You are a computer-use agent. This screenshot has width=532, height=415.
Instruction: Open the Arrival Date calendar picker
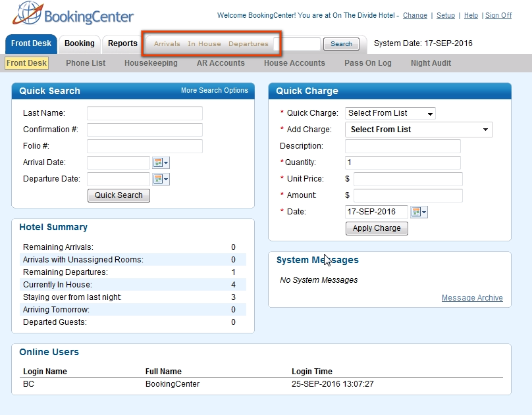click(161, 162)
